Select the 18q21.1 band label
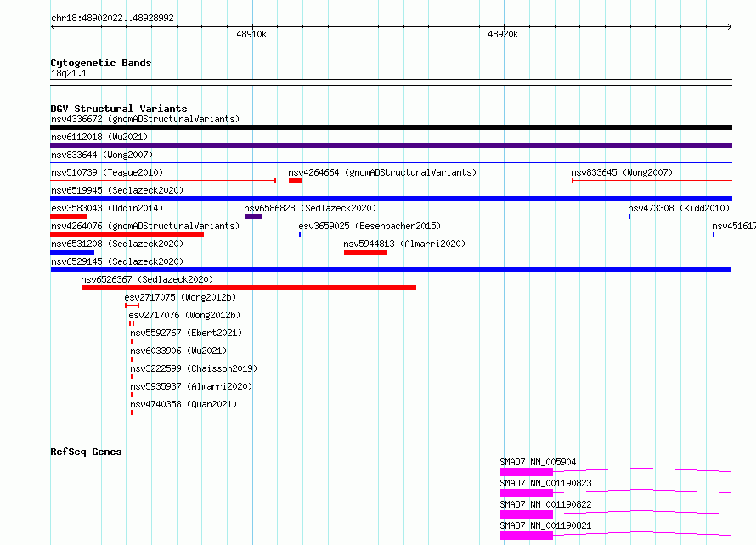The image size is (756, 545). click(69, 73)
